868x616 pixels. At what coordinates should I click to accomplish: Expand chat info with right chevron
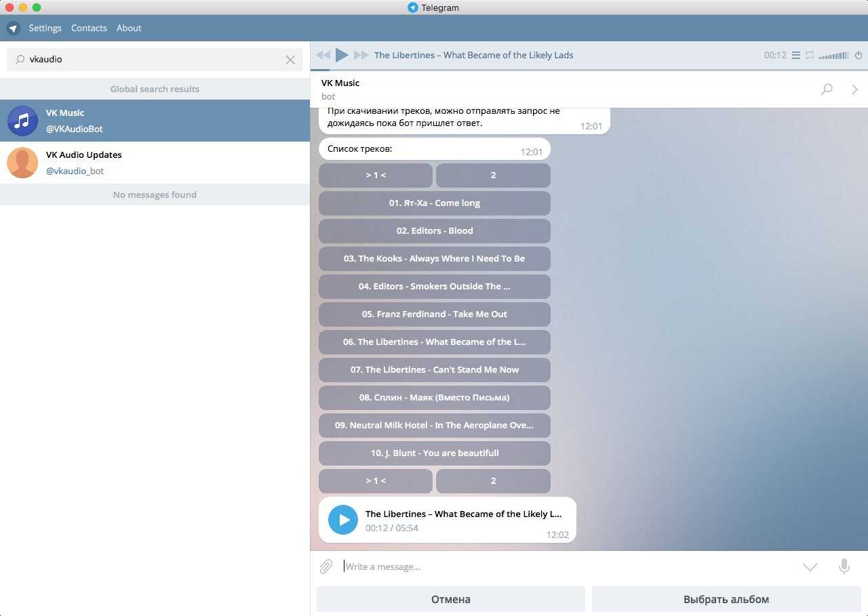click(854, 89)
